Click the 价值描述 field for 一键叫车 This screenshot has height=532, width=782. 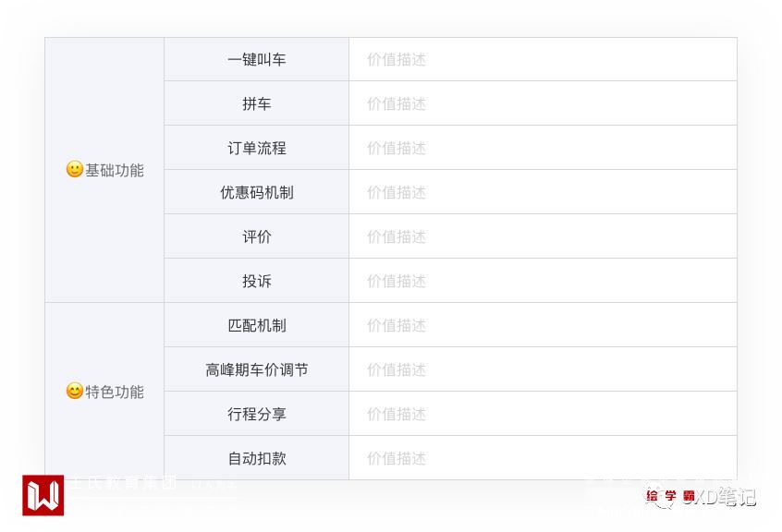coord(543,59)
